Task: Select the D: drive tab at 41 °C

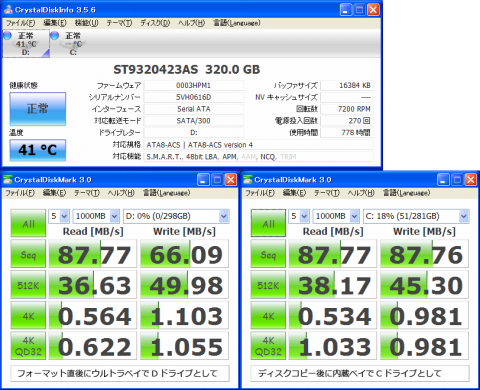Action: (26, 44)
